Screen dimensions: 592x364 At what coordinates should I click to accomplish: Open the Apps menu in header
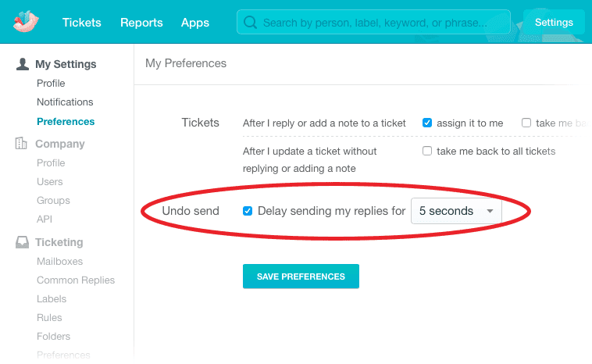point(194,23)
